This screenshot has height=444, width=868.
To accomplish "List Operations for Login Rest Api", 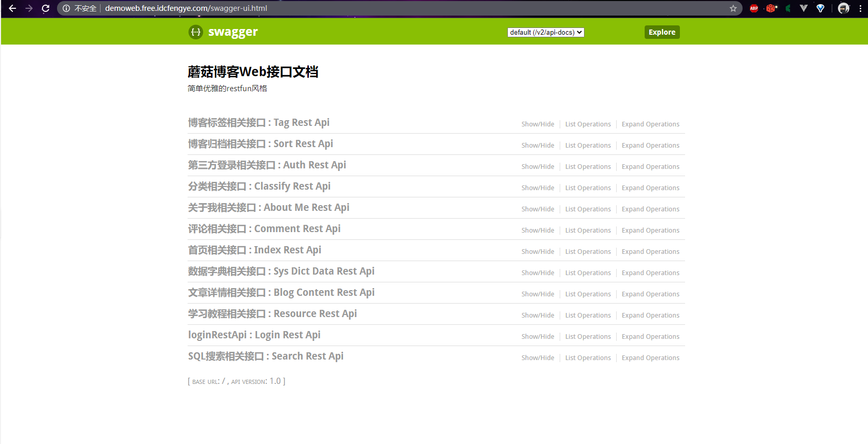I will (588, 337).
